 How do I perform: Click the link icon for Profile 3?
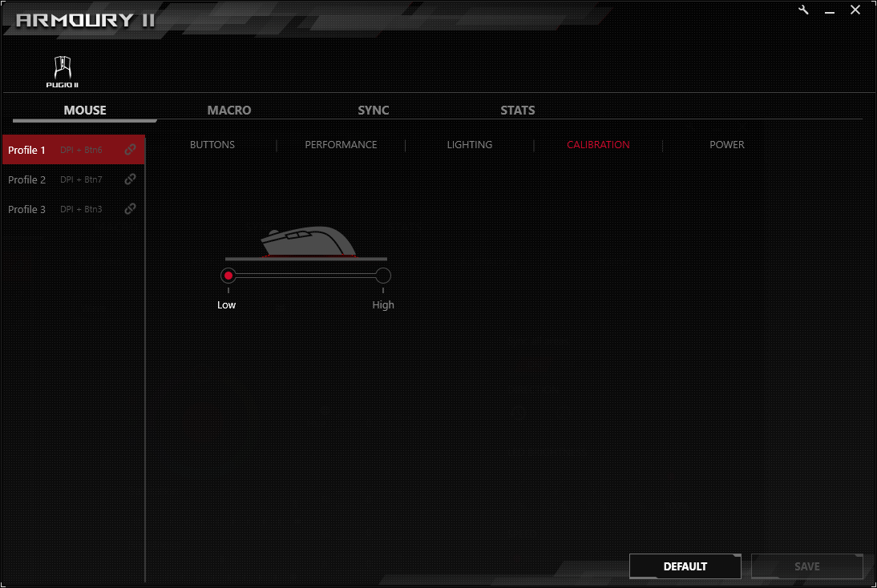click(x=131, y=208)
